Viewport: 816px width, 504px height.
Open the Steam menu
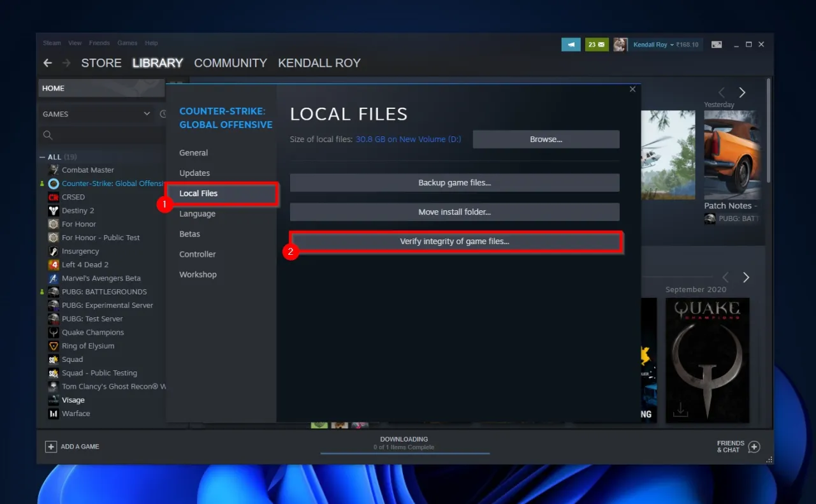(52, 43)
